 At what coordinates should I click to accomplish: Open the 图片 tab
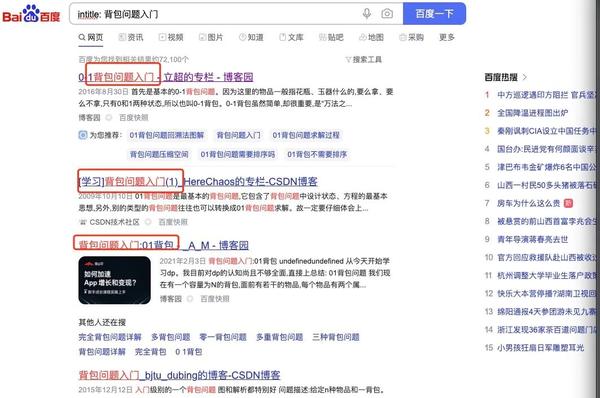(211, 37)
